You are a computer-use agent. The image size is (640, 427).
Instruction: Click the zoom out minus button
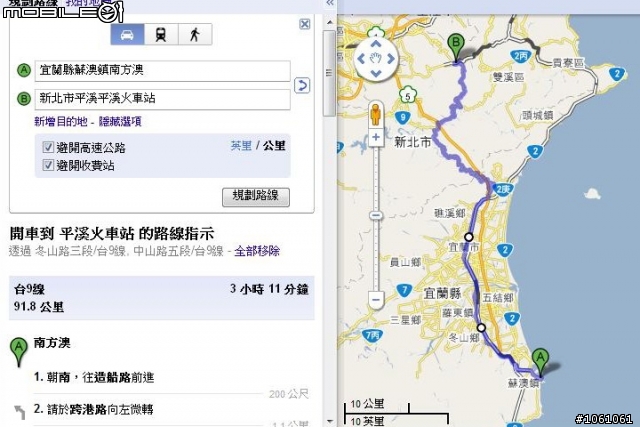click(x=376, y=300)
